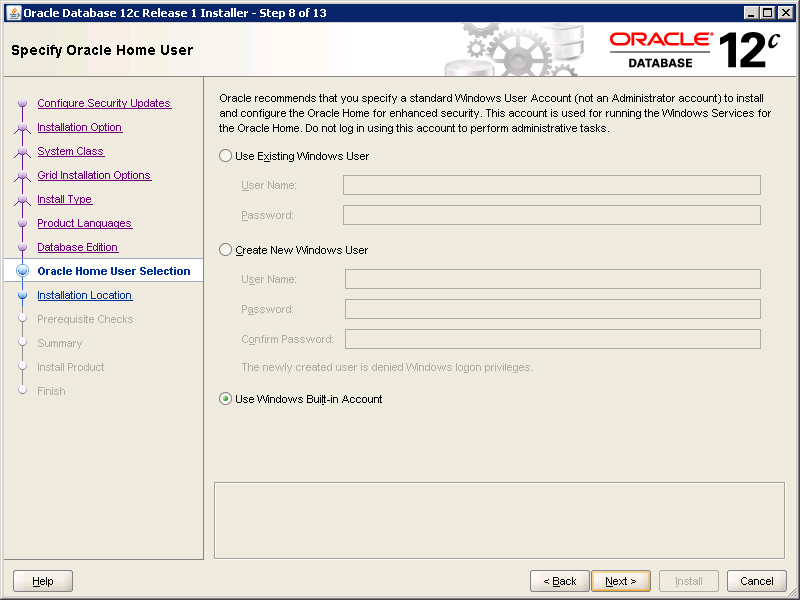Screen dimensions: 800x600
Task: Click the Help button
Action: (43, 581)
